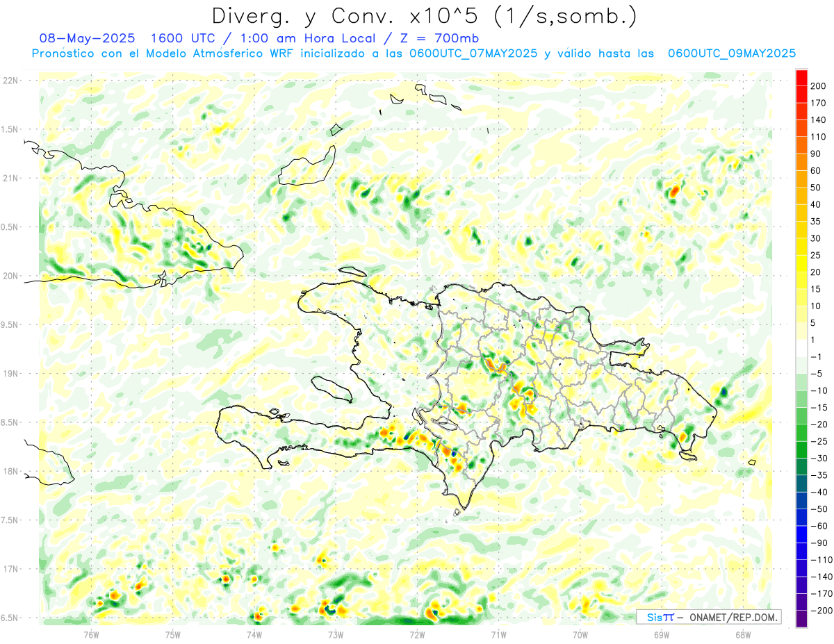
Task: Click the '-25' colorbar value
Action: (818, 441)
